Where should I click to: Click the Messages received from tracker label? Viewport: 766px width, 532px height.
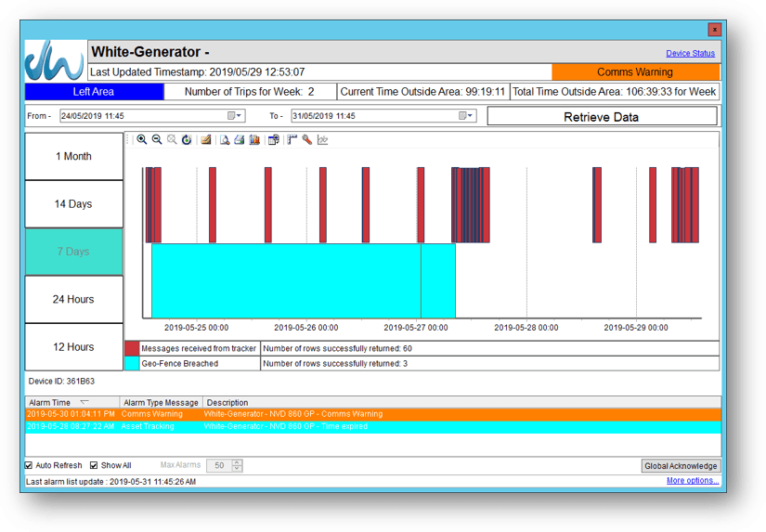tap(199, 348)
